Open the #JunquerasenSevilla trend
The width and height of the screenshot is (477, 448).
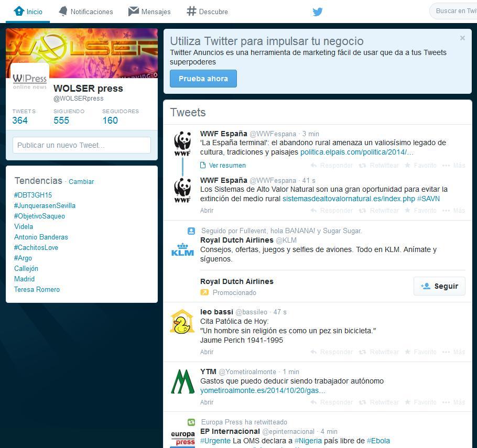point(45,205)
